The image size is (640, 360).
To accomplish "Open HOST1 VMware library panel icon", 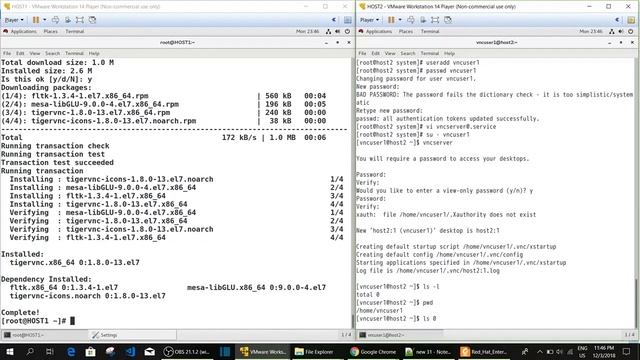I will pos(348,20).
